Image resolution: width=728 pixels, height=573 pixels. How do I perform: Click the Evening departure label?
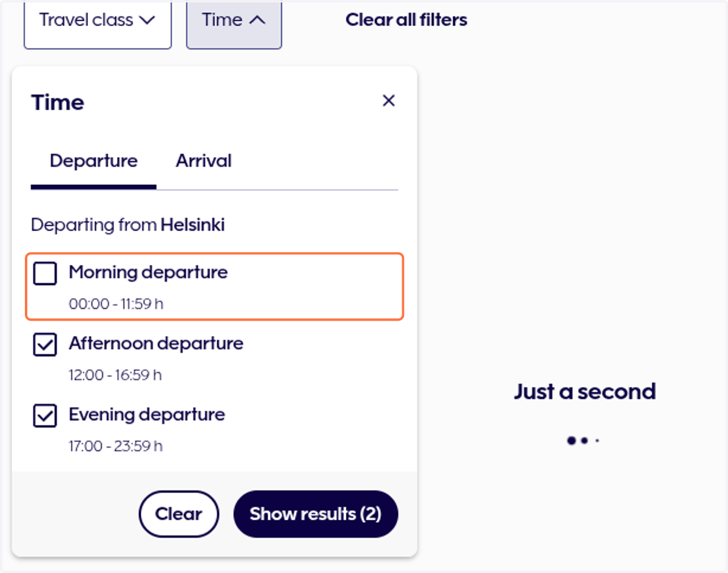point(147,415)
